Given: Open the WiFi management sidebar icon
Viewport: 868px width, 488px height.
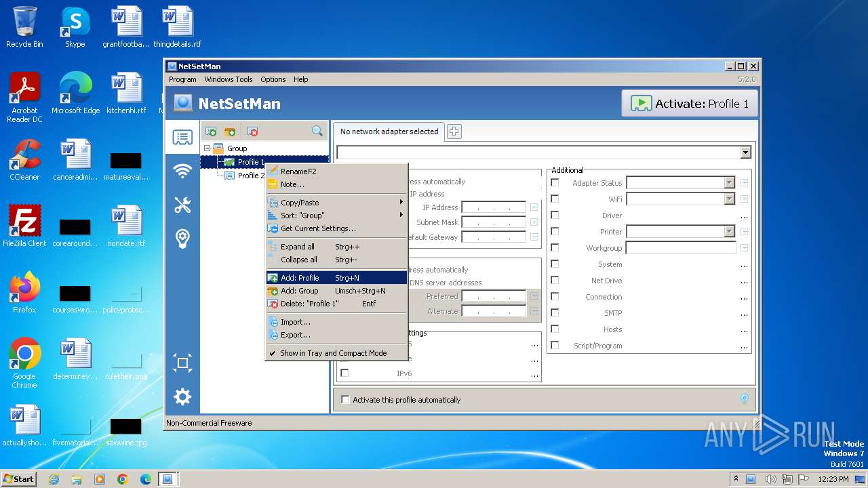Looking at the screenshot, I should click(x=182, y=171).
